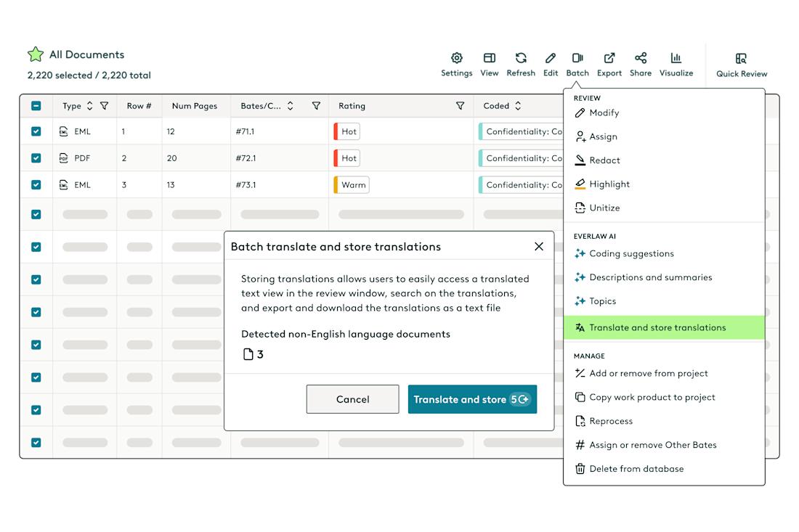Click the EML file icon in row 3

click(64, 185)
